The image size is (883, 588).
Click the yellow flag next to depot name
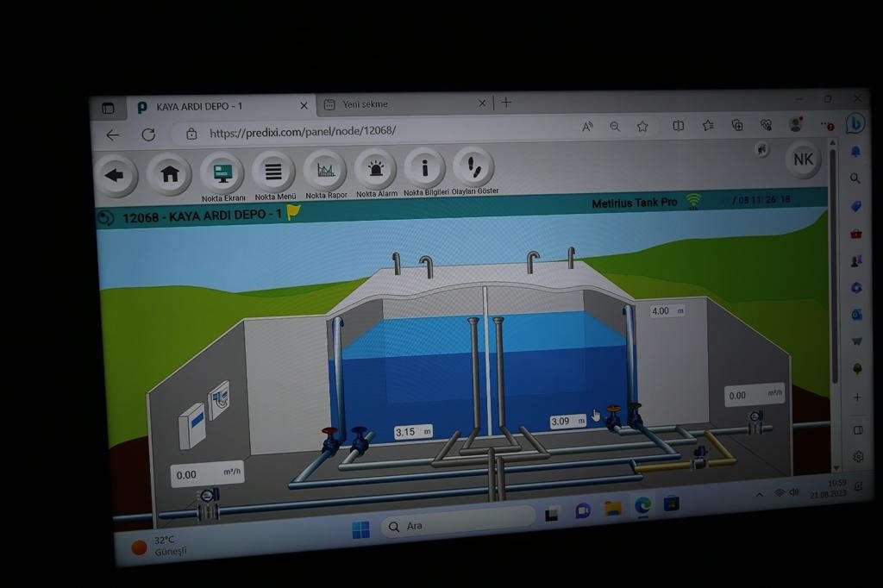point(294,212)
